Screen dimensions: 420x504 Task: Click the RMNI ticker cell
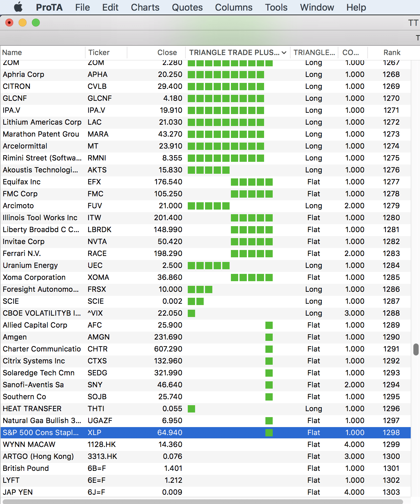[x=97, y=158]
